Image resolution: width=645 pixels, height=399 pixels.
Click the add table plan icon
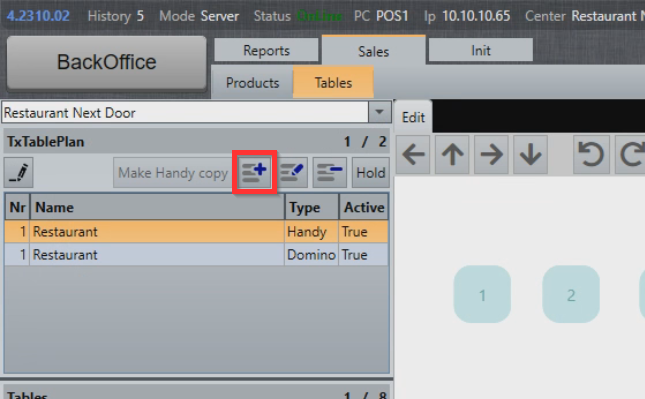[255, 172]
